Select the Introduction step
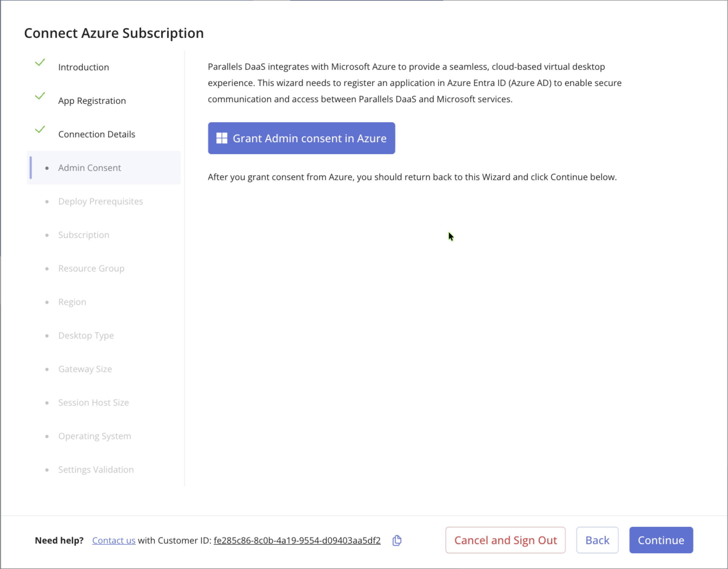This screenshot has height=569, width=728. (84, 67)
